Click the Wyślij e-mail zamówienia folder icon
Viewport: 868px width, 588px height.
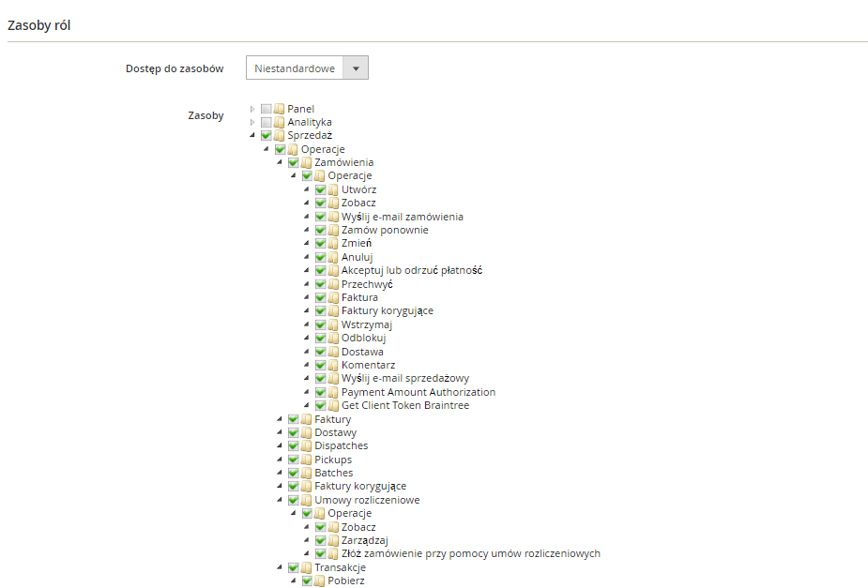[x=333, y=217]
